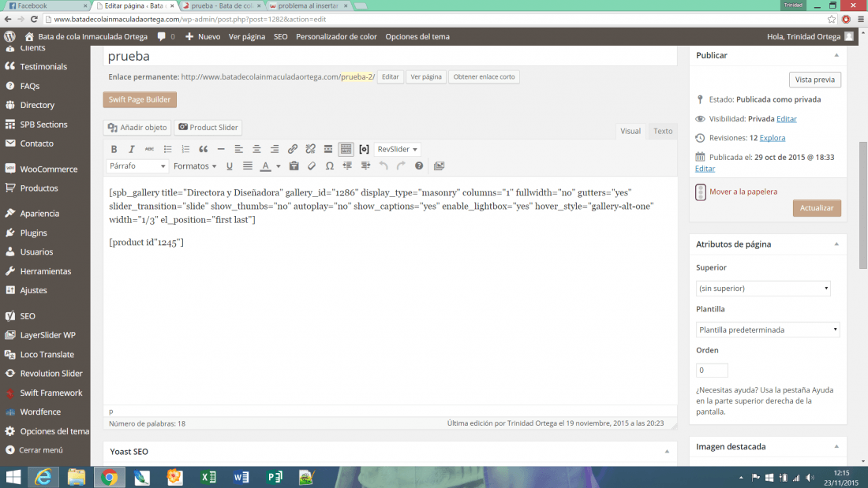Open Excel from the Windows taskbar
The height and width of the screenshot is (488, 868).
coord(208,477)
